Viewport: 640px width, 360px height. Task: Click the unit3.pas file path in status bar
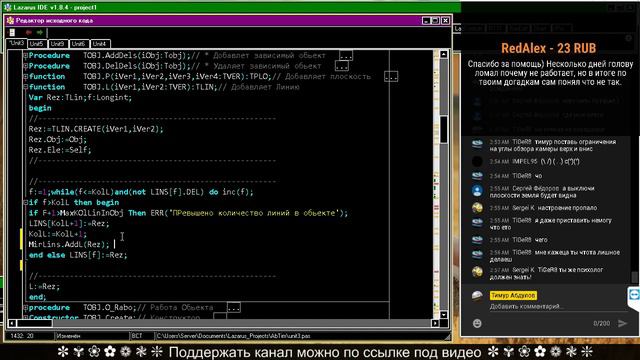point(233,336)
